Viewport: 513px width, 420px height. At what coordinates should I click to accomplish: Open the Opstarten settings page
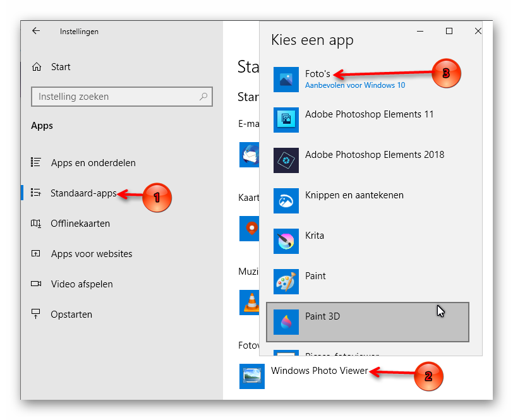71,314
